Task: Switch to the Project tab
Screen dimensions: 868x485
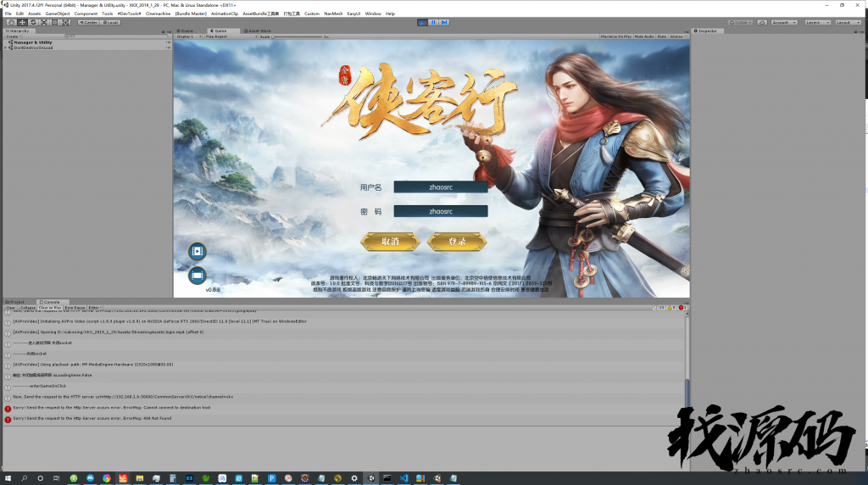Action: 15,303
